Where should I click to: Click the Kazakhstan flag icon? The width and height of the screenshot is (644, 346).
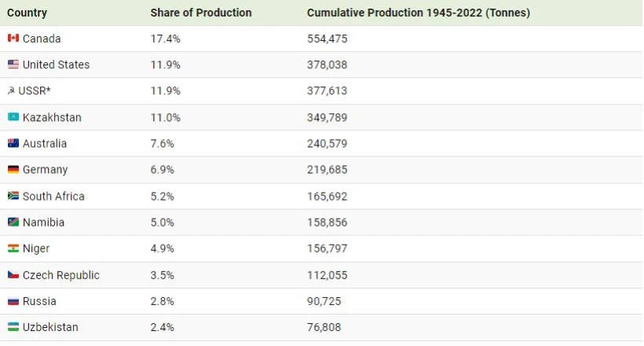(x=13, y=117)
